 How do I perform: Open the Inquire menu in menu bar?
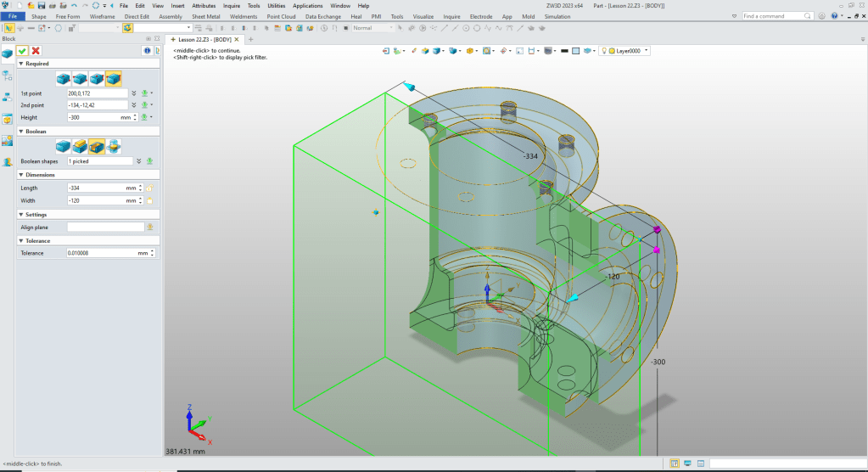pos(232,5)
